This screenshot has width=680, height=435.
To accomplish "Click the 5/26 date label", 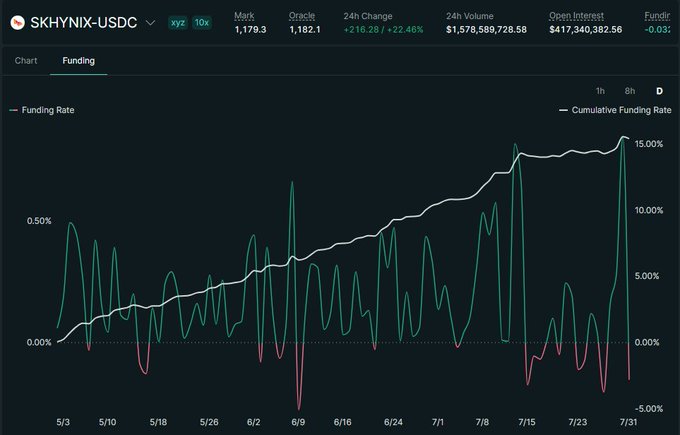I will pos(209,422).
